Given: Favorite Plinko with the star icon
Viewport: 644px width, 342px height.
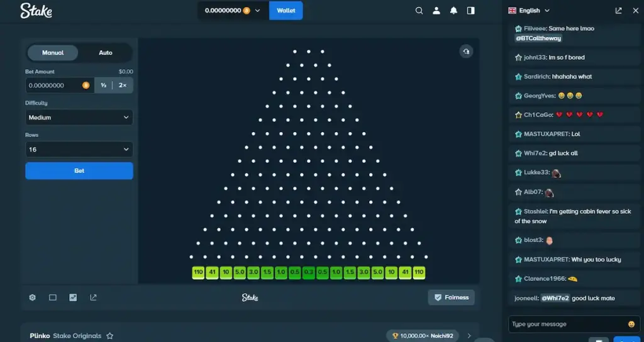Looking at the screenshot, I should 109,336.
